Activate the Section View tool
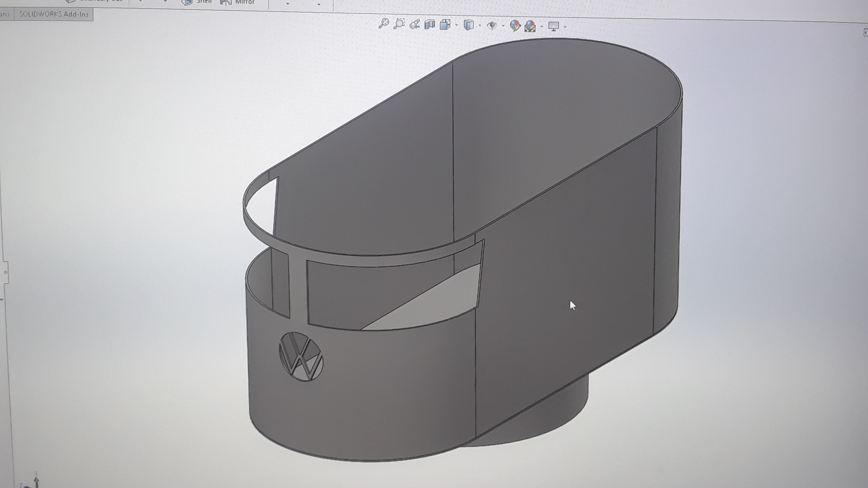Screen dimensions: 868x488 pyautogui.click(x=430, y=25)
